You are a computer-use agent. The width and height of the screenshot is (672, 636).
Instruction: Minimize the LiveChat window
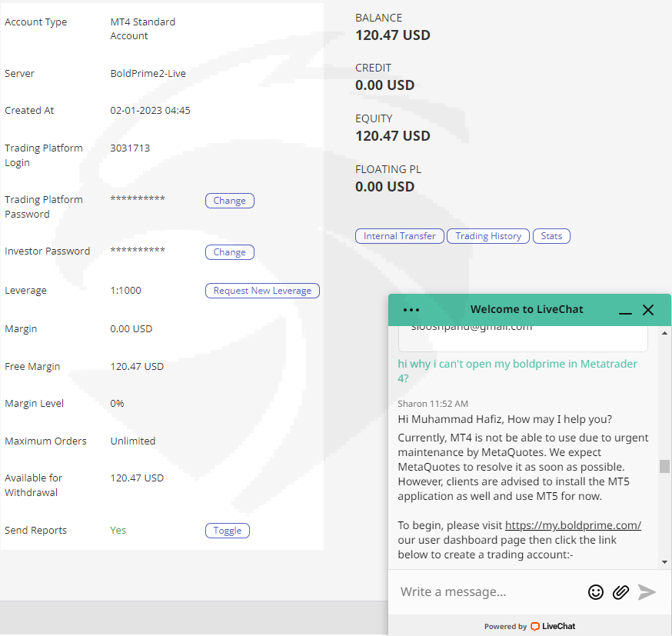625,311
